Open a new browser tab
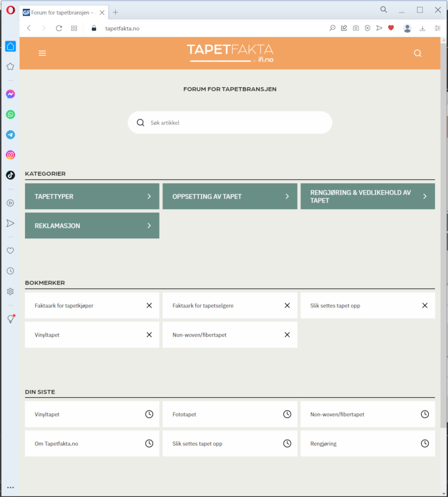Image resolution: width=448 pixels, height=497 pixels. [115, 12]
